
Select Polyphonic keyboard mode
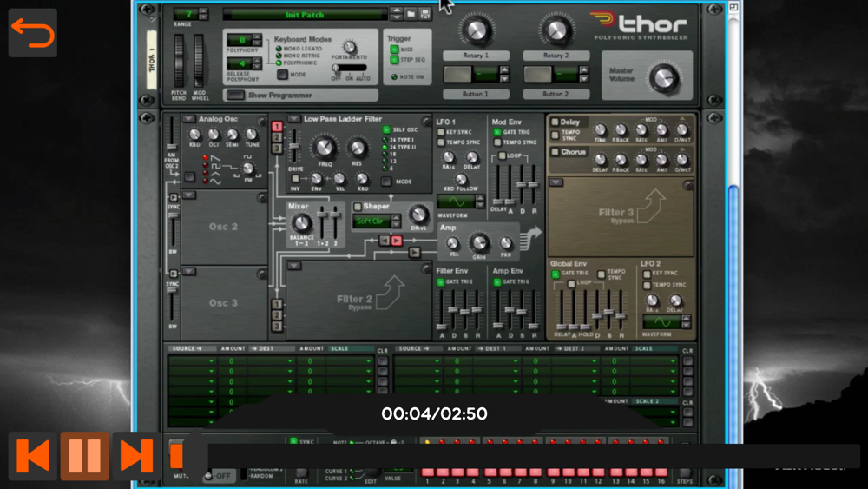coord(279,63)
